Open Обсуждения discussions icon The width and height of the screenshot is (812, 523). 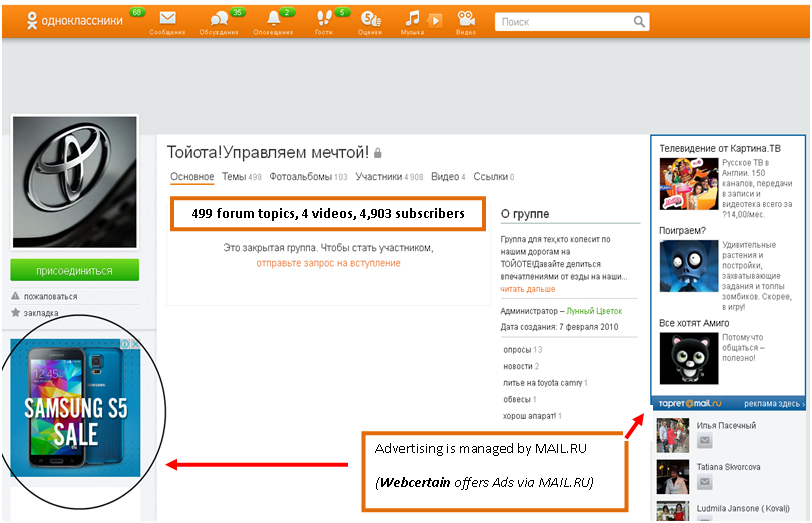[x=219, y=19]
